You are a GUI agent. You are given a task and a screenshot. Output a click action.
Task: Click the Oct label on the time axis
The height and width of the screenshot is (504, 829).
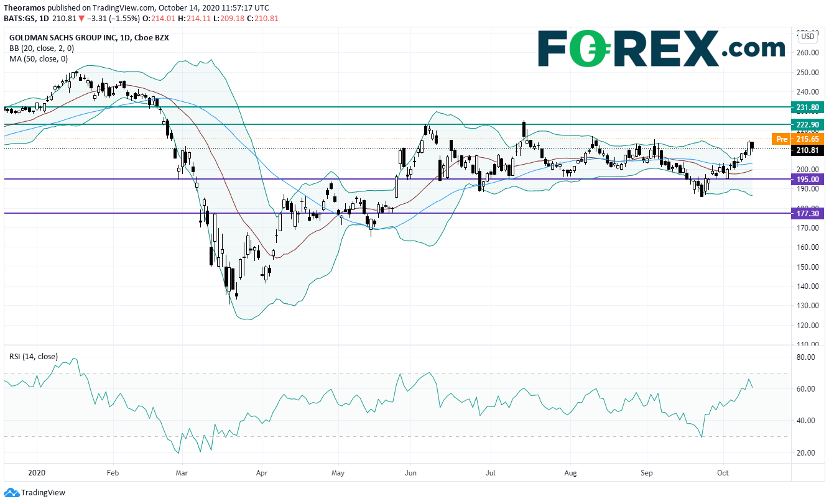[x=723, y=472]
